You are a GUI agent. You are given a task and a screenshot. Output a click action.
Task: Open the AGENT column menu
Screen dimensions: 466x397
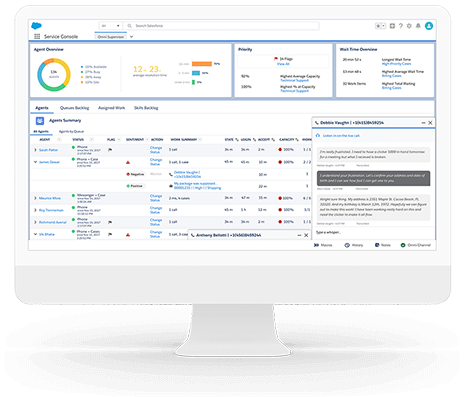click(59, 139)
